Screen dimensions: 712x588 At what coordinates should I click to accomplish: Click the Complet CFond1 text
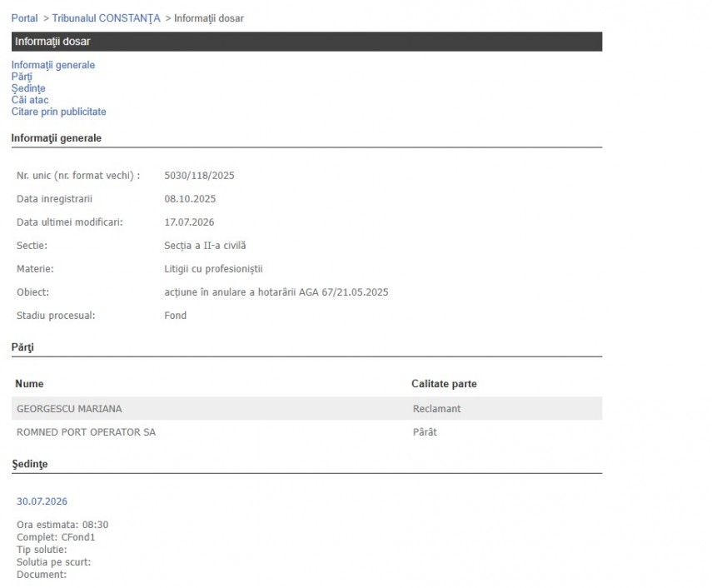pos(56,537)
